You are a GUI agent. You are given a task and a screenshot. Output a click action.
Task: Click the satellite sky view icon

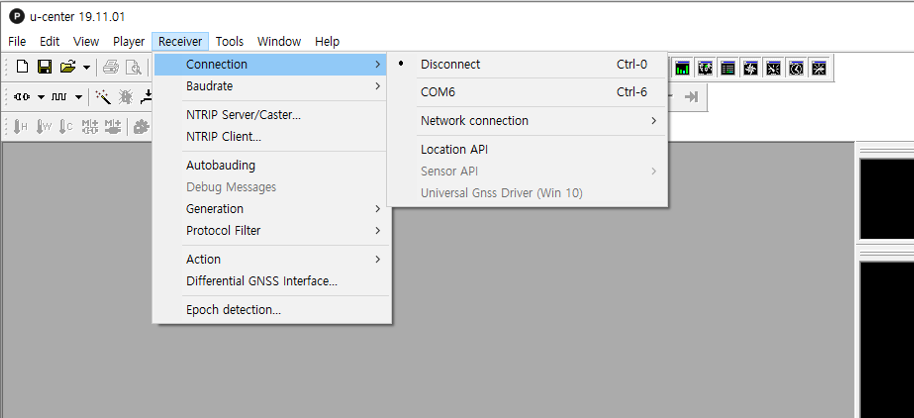773,68
